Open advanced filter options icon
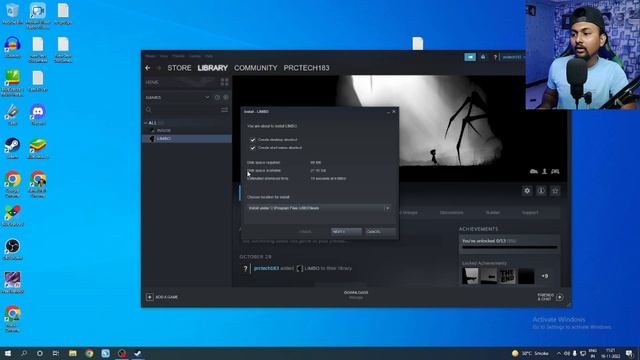 [224, 110]
